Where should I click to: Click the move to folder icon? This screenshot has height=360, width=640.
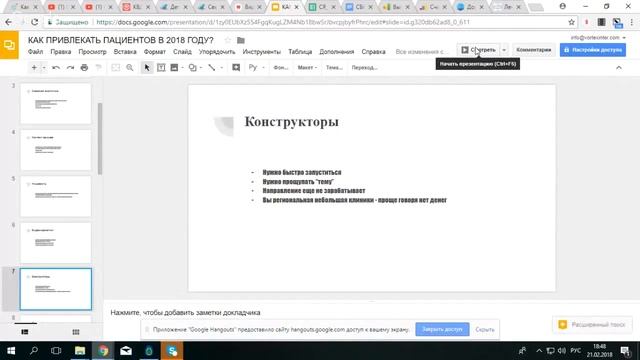click(241, 40)
